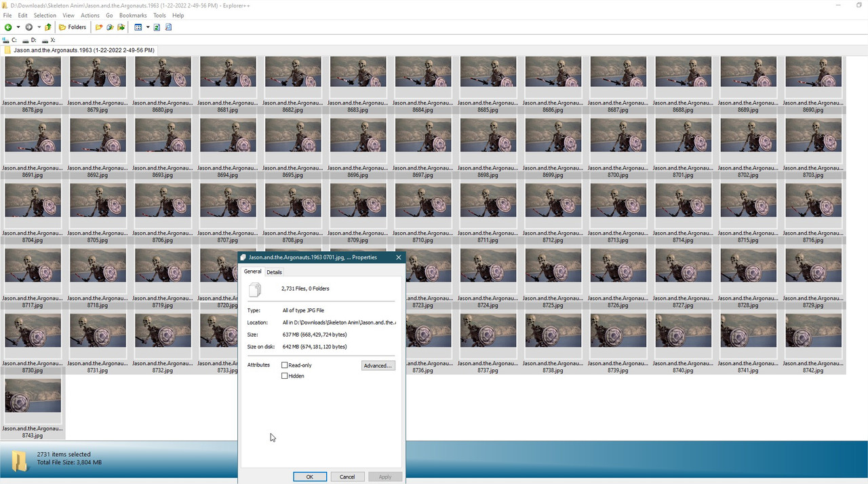Select thumbnail 8678.jpg
The width and height of the screenshot is (868, 484).
[x=33, y=72]
